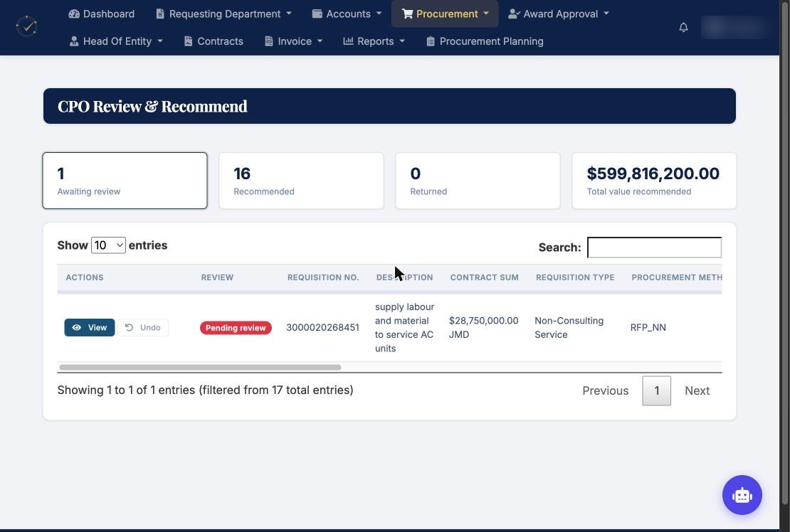The width and height of the screenshot is (790, 532).
Task: Sort by the Review column header
Action: [217, 277]
